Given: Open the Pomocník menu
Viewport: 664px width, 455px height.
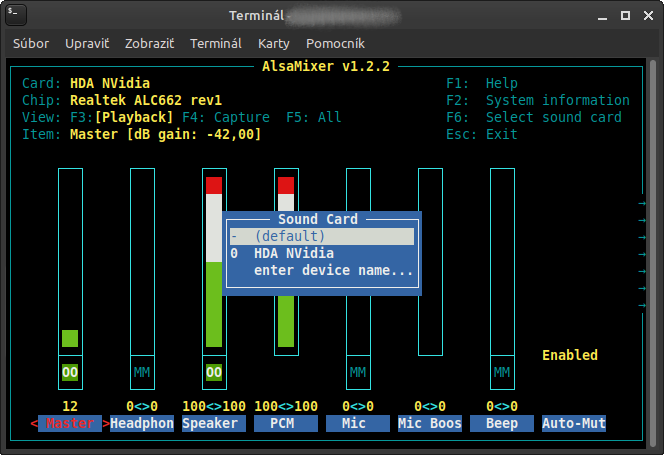Looking at the screenshot, I should point(335,44).
